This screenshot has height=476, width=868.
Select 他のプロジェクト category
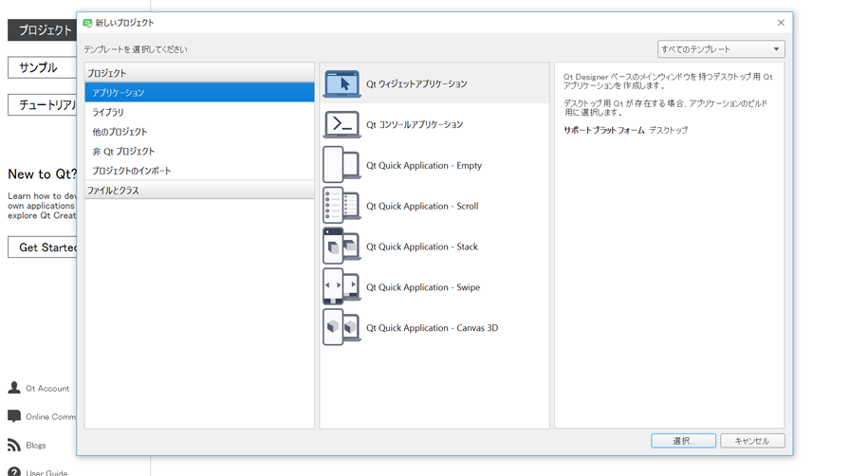(199, 132)
